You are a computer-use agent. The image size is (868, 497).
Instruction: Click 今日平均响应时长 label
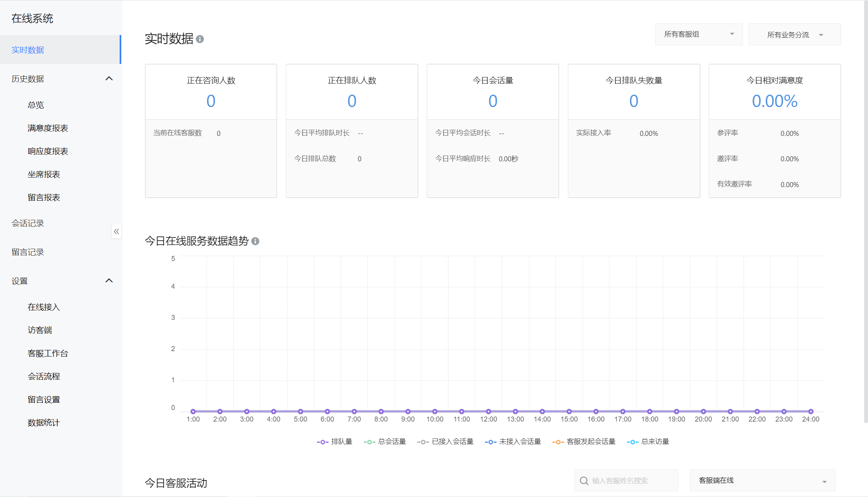(463, 159)
